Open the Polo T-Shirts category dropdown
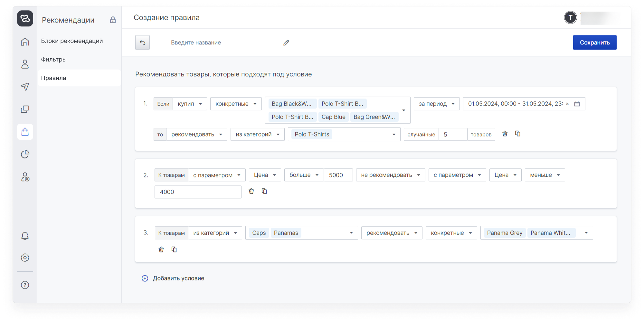The width and height of the screenshot is (644, 322). (x=344, y=134)
